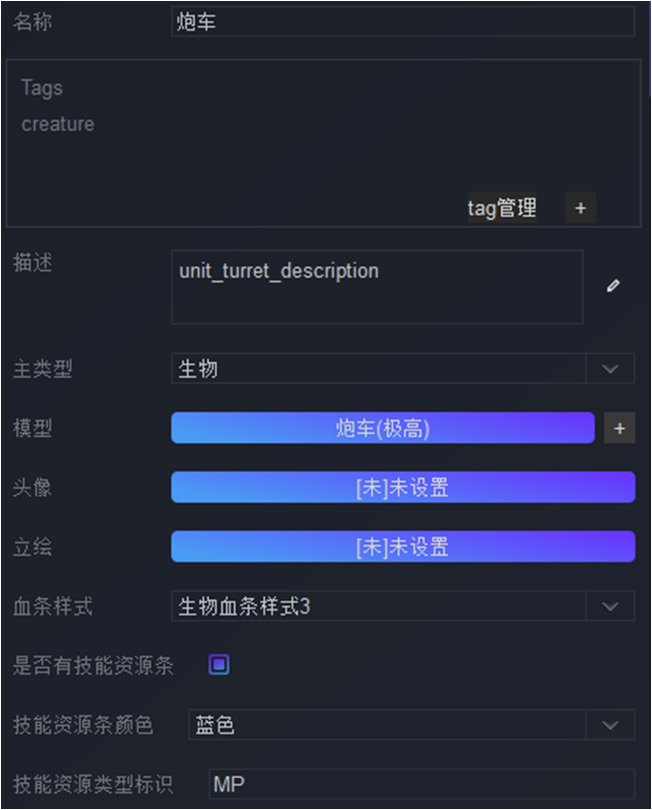Click the Tags section header

(42, 88)
